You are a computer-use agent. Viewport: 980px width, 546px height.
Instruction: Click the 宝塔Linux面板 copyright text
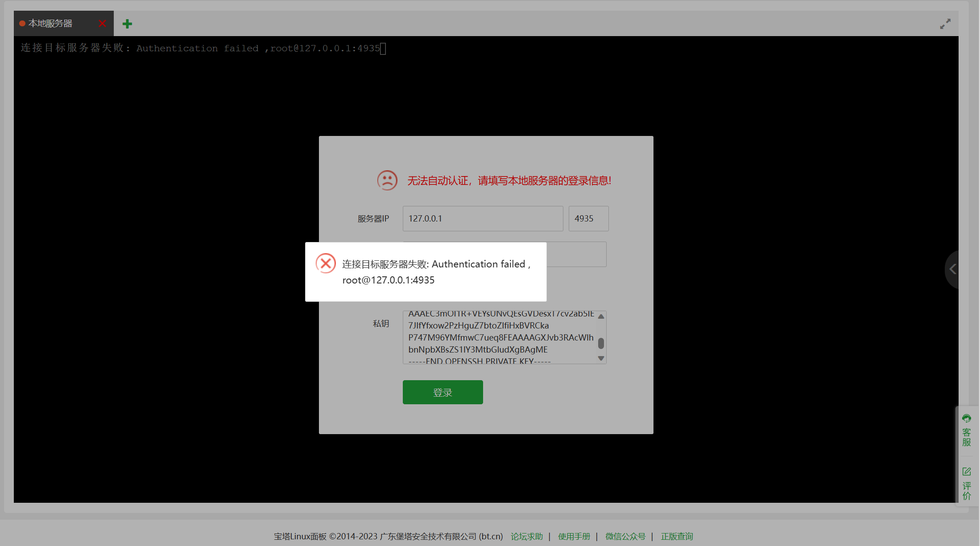388,536
